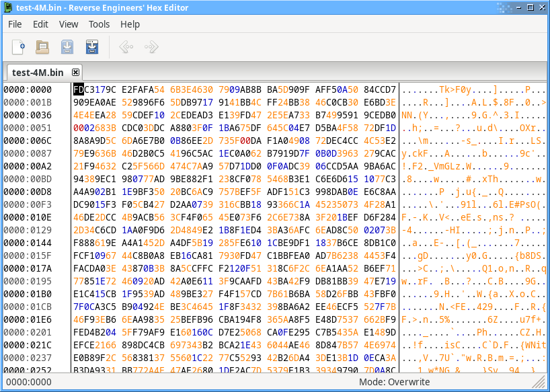Click hex group 735F00DA at row 0000:006C

(x=240, y=141)
